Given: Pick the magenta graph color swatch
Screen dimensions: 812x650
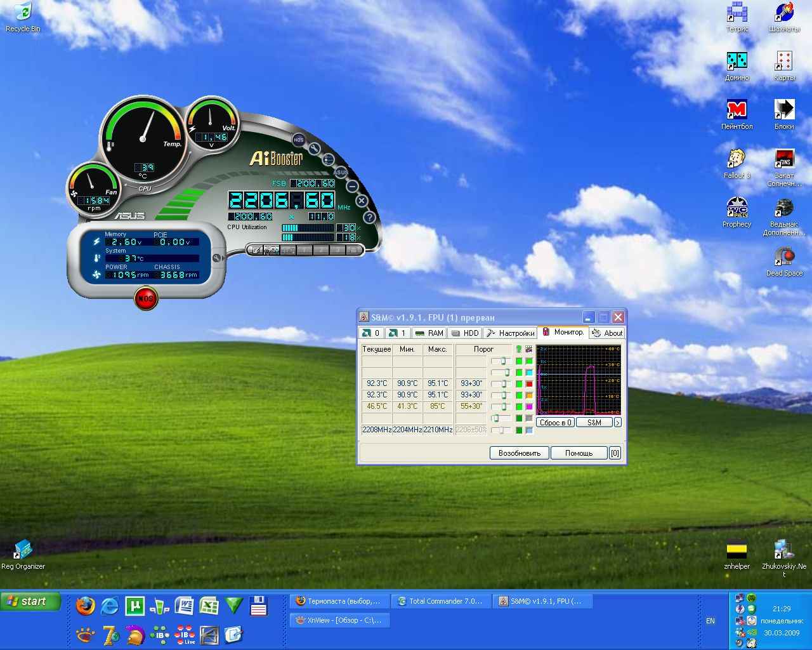Looking at the screenshot, I should 529,406.
